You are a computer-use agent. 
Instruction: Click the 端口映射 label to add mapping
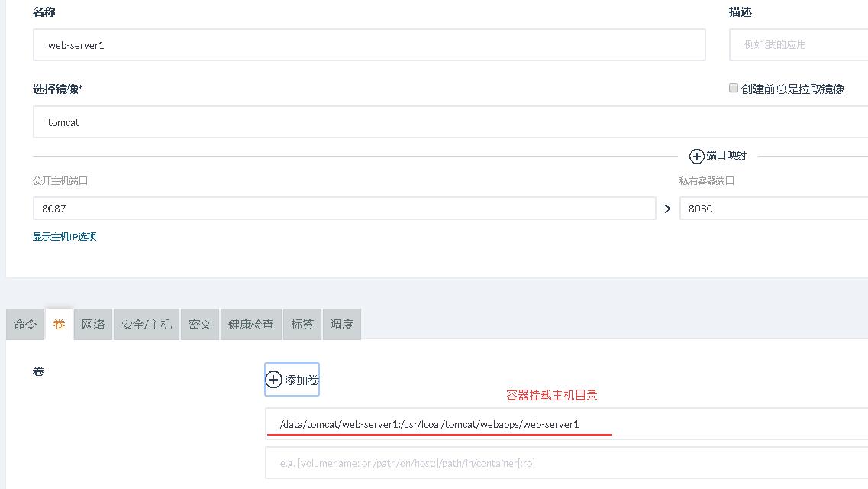tap(726, 156)
